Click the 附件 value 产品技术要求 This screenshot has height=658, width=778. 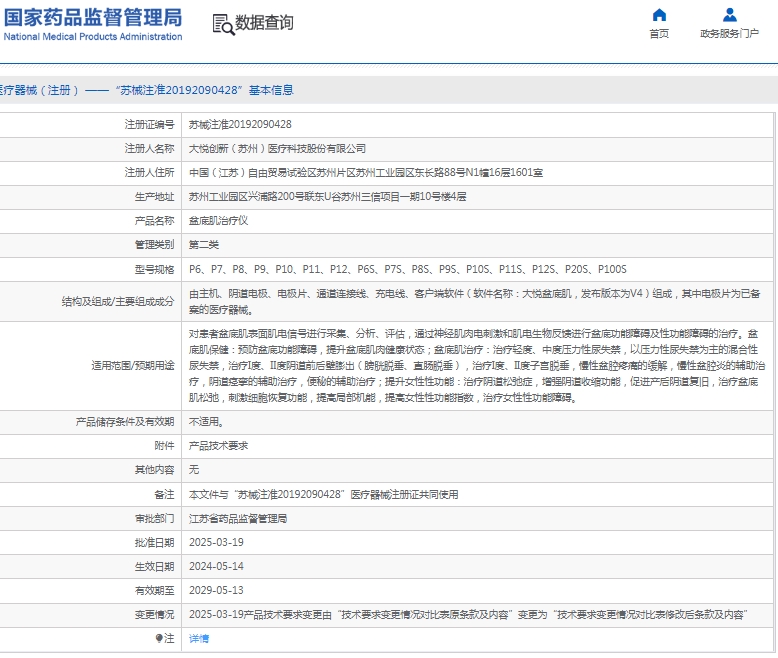pos(218,446)
